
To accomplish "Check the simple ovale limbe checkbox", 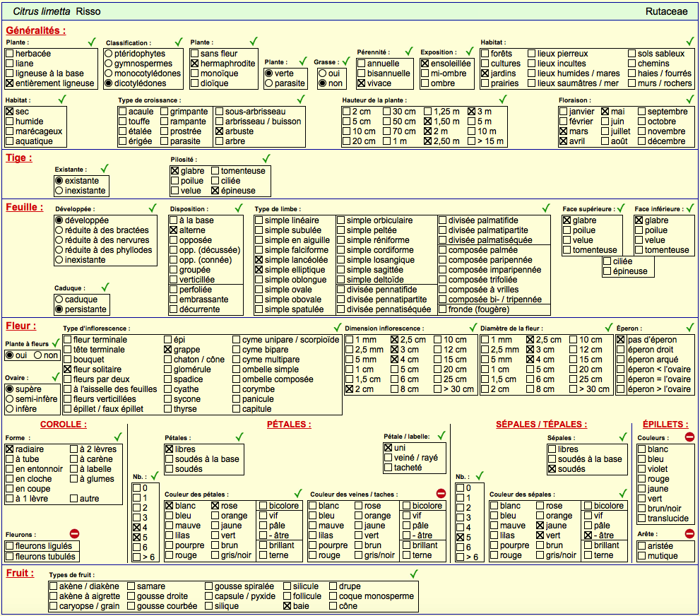I will coord(259,290).
